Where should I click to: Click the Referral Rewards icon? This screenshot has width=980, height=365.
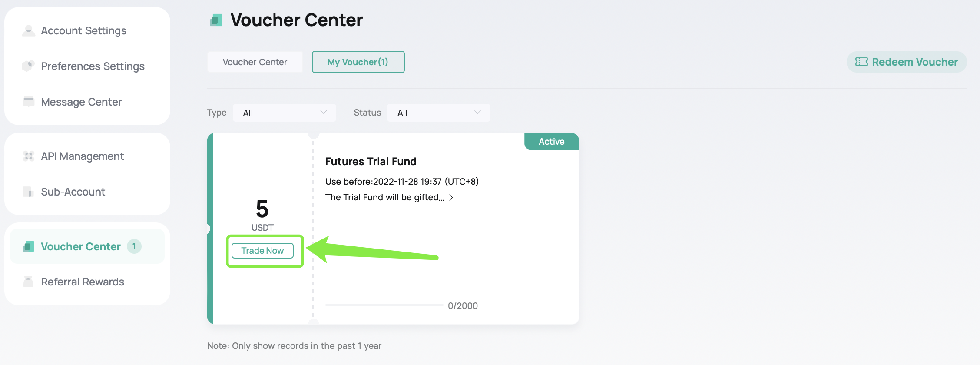click(29, 282)
